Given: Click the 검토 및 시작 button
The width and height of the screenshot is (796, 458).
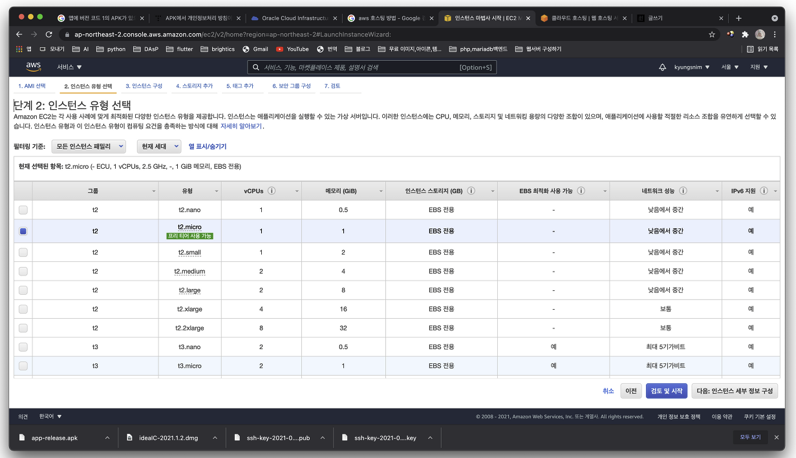Looking at the screenshot, I should coord(667,391).
